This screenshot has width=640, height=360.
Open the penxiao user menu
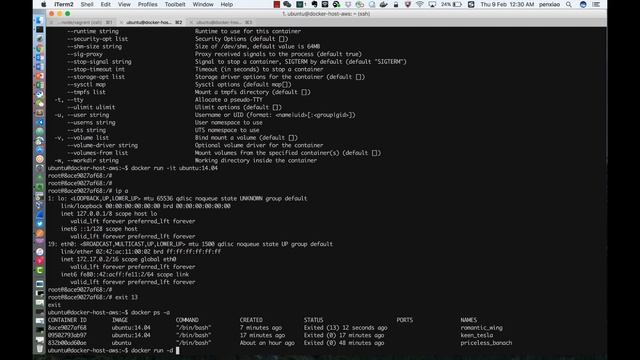pyautogui.click(x=549, y=4)
